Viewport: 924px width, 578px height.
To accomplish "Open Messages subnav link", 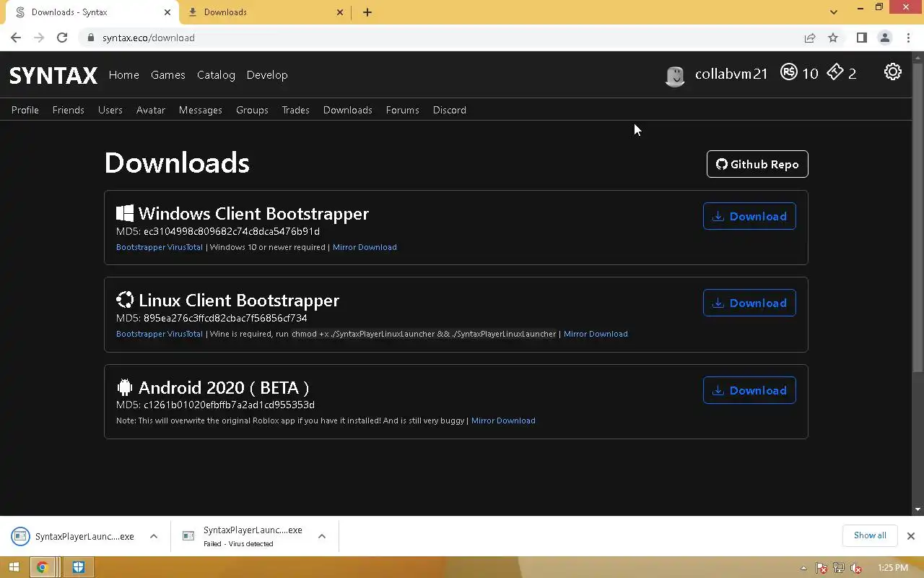I will pyautogui.click(x=201, y=110).
